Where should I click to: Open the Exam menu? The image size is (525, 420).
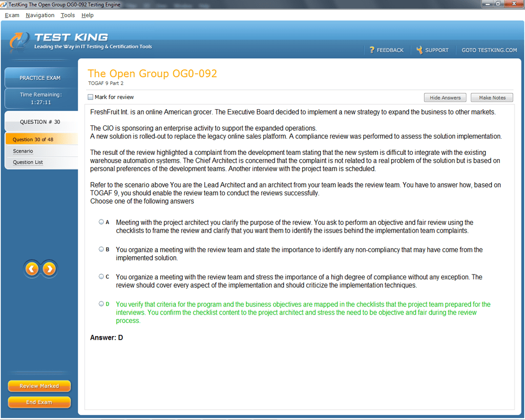12,15
